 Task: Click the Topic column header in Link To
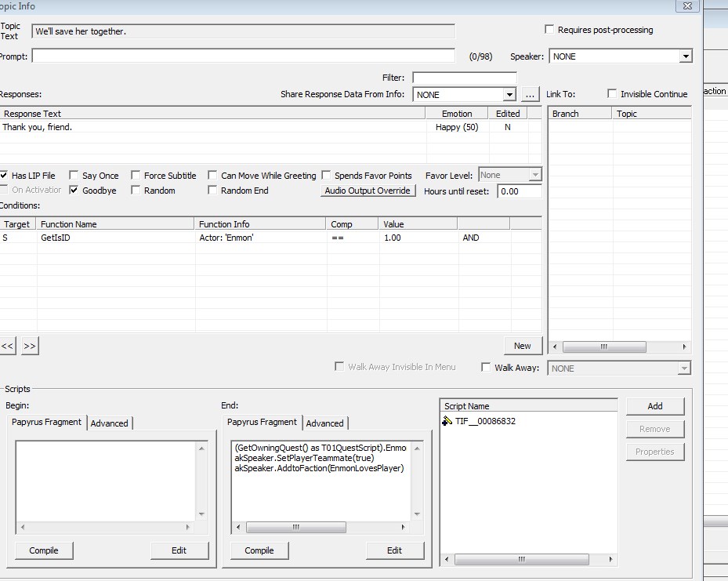[652, 114]
